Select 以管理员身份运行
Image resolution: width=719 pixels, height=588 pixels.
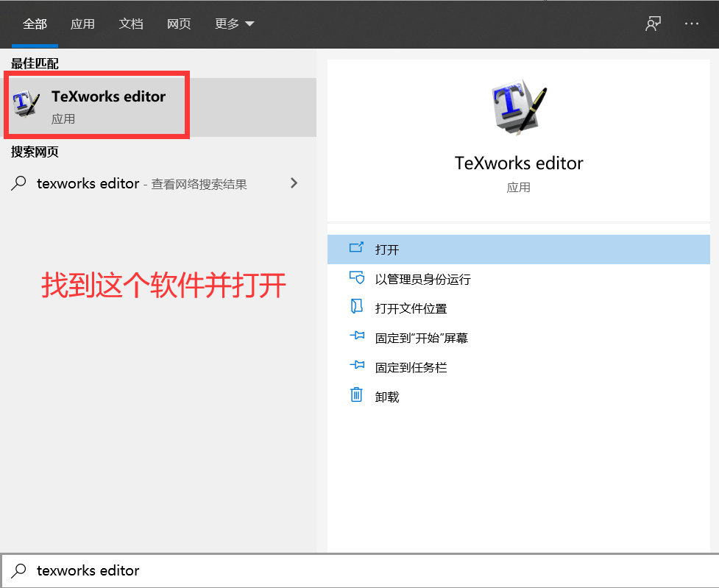pyautogui.click(x=519, y=279)
